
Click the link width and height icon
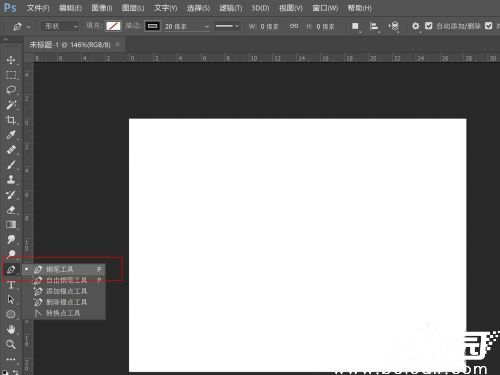[x=294, y=26]
